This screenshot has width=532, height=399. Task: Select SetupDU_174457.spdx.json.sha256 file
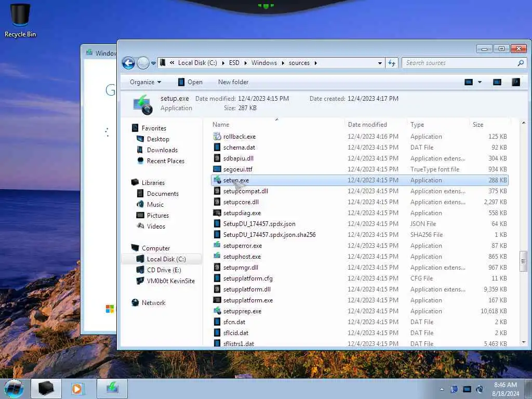tap(270, 235)
